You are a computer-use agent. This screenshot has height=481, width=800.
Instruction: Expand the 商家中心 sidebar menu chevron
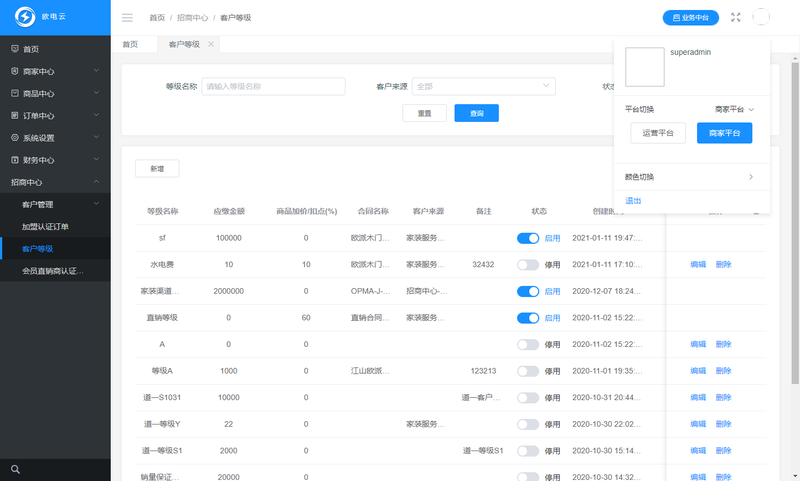point(96,70)
